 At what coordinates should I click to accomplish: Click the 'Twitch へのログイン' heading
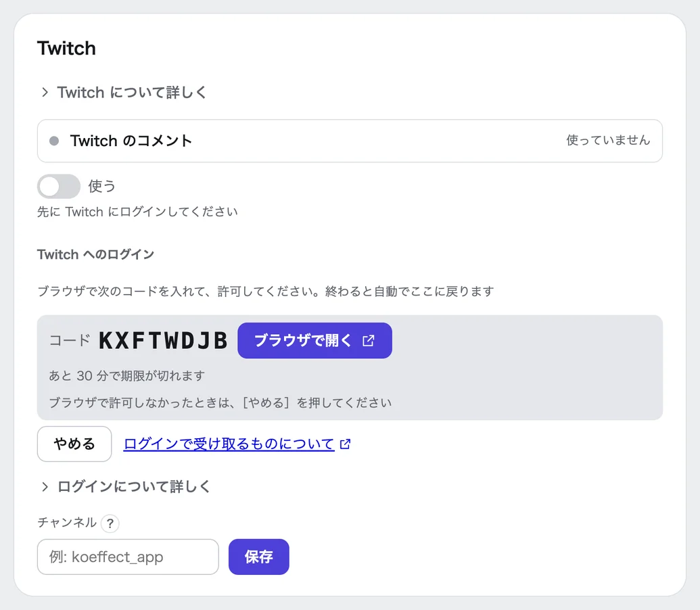tap(95, 254)
